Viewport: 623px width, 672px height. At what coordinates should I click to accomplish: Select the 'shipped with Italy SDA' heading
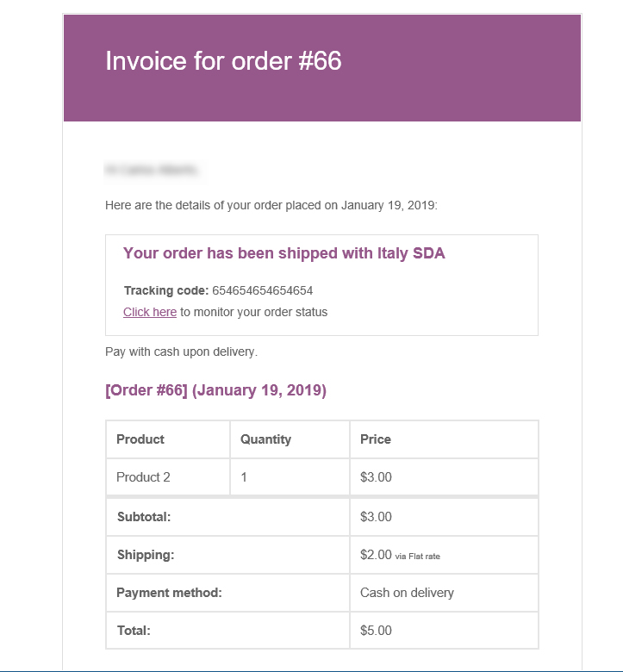[x=283, y=253]
